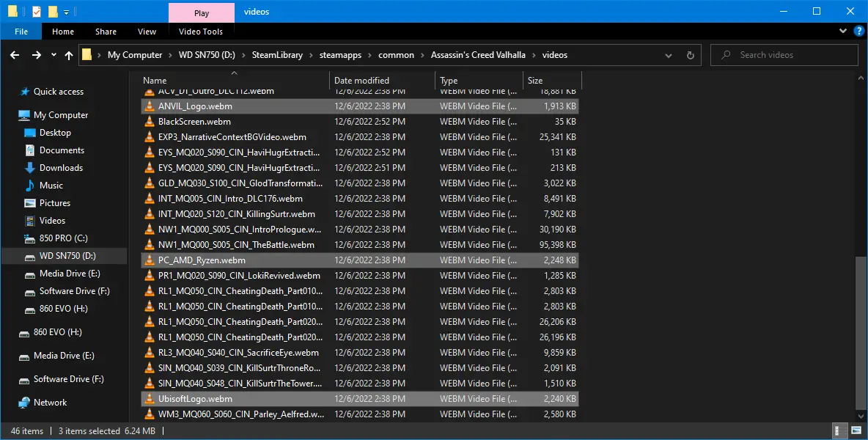
Task: Click the New Folder quick access icon
Action: pyautogui.click(x=53, y=12)
